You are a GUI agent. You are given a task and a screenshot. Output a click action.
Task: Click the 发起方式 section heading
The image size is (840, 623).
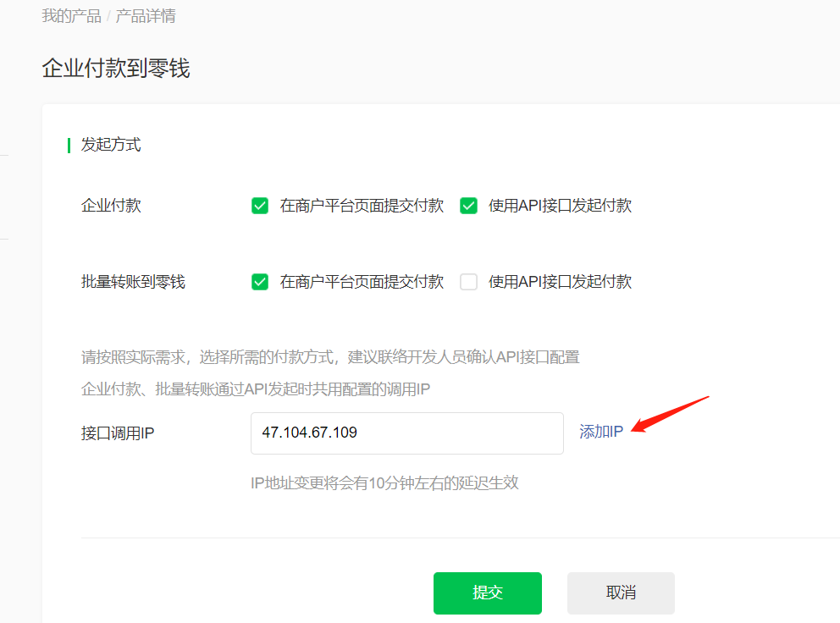tap(111, 145)
